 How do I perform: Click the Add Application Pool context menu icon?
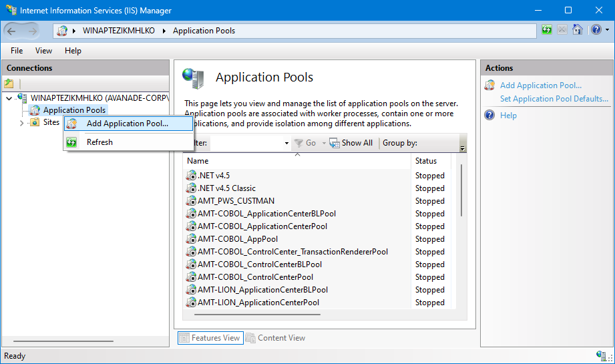pos(71,124)
